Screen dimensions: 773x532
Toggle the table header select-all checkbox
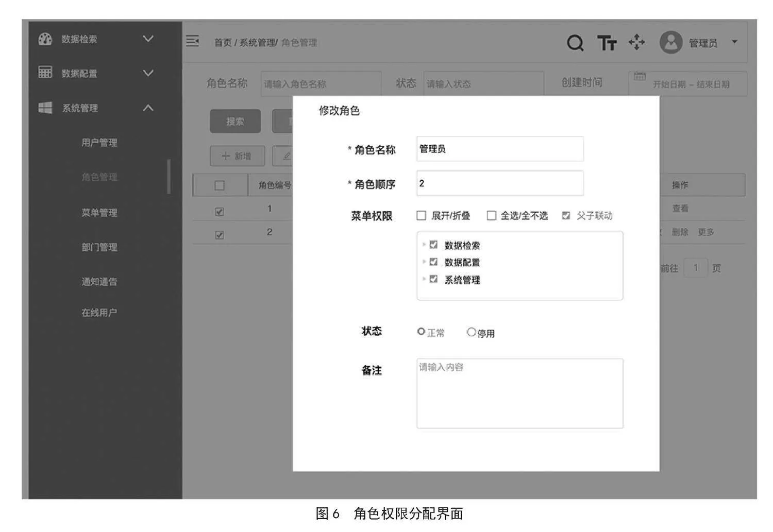point(220,185)
